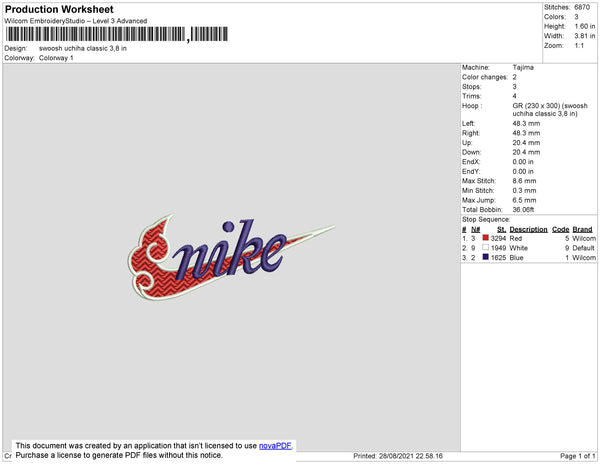600x464 pixels.
Task: Select Max Jump value '6.5 mm'
Action: click(524, 200)
